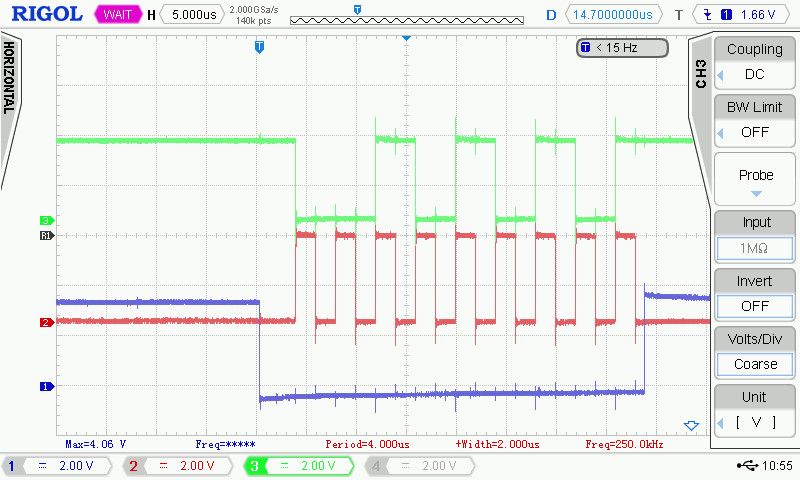The image size is (800, 480).
Task: Click the channel 1 number label
Action: coord(12,466)
